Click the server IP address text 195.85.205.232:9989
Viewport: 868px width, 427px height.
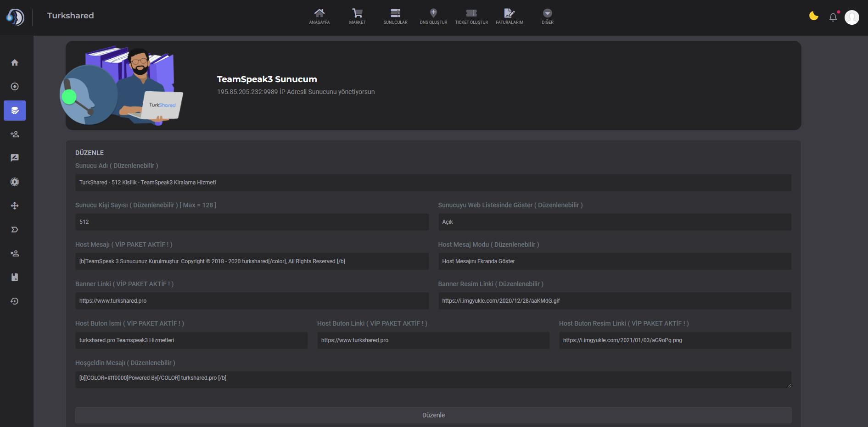click(247, 92)
